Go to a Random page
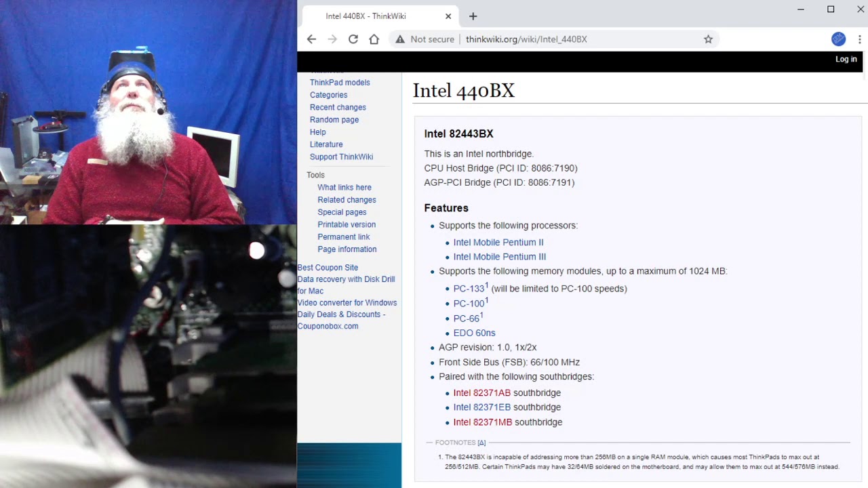The image size is (868, 488). [x=334, y=120]
